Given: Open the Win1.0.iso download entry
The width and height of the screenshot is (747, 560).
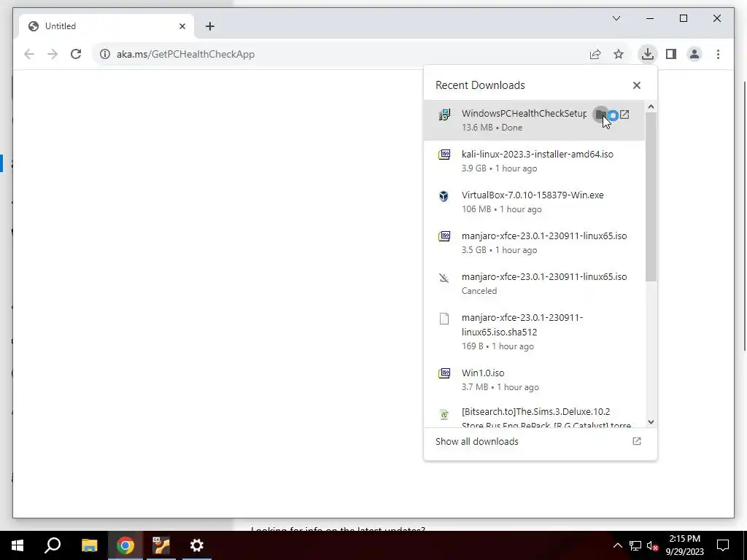Looking at the screenshot, I should 534,380.
